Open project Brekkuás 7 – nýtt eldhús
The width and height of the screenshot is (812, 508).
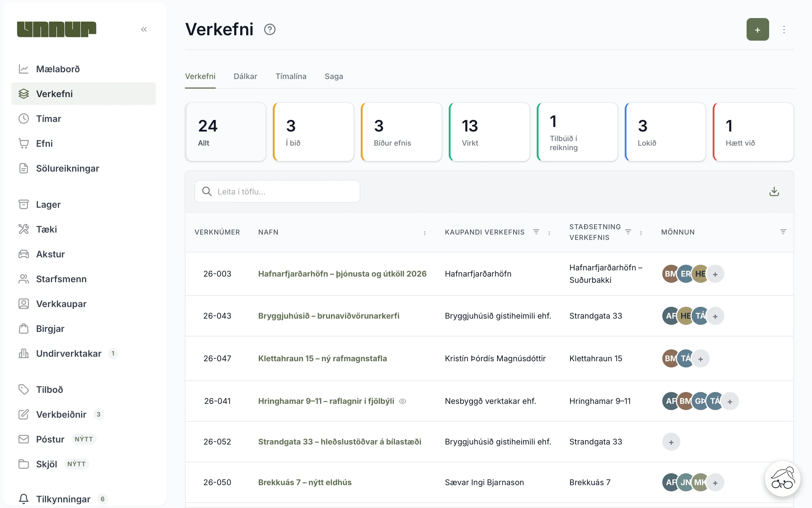click(305, 483)
